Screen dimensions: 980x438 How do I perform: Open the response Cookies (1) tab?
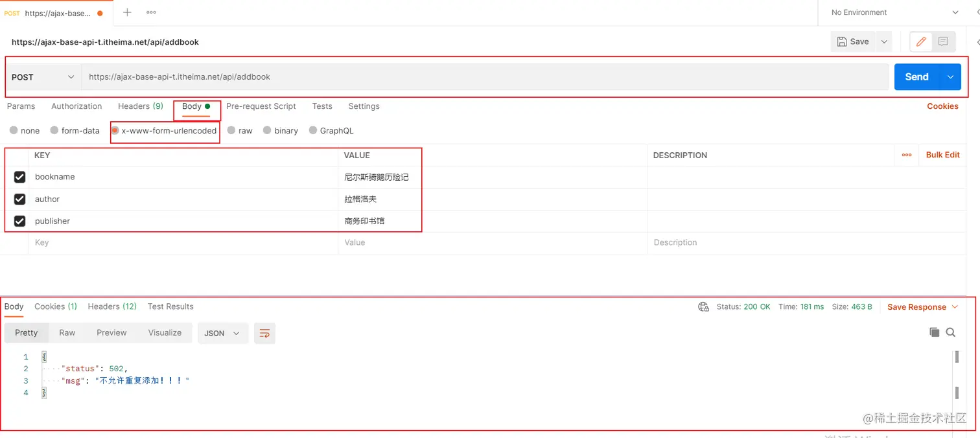[x=56, y=306]
